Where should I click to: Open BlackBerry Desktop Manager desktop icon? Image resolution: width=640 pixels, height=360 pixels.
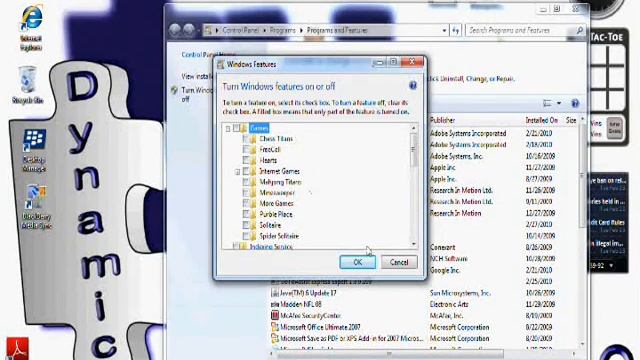point(34,141)
